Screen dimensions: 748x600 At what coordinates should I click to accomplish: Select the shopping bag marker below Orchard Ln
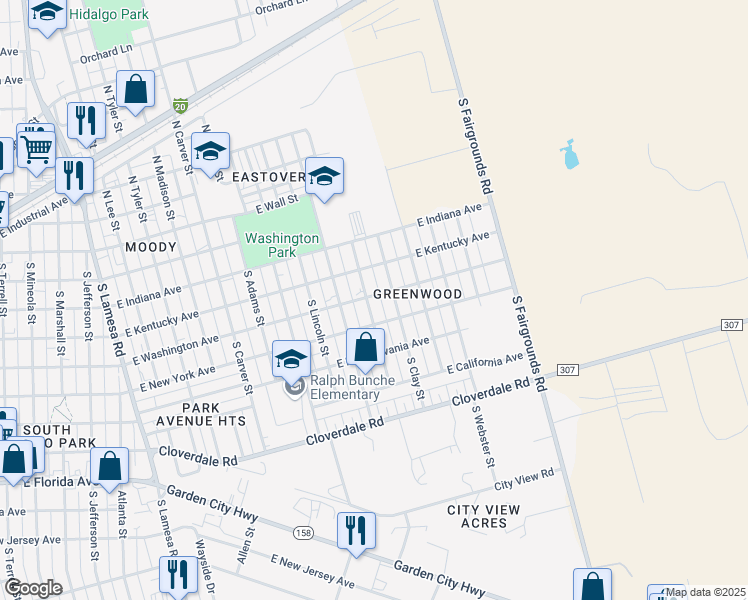pyautogui.click(x=136, y=89)
